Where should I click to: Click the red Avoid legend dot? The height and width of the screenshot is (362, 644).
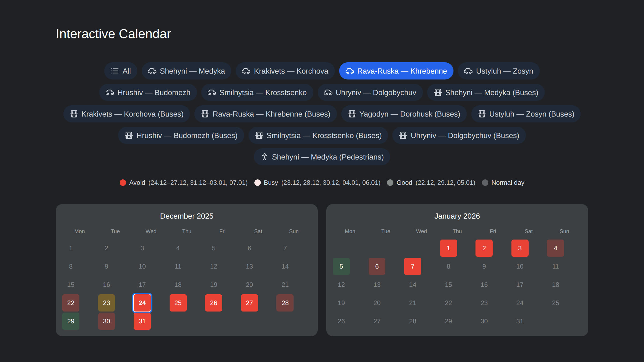point(123,183)
